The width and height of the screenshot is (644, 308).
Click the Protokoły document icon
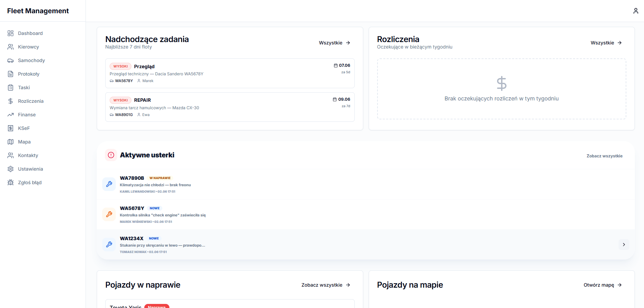click(11, 74)
